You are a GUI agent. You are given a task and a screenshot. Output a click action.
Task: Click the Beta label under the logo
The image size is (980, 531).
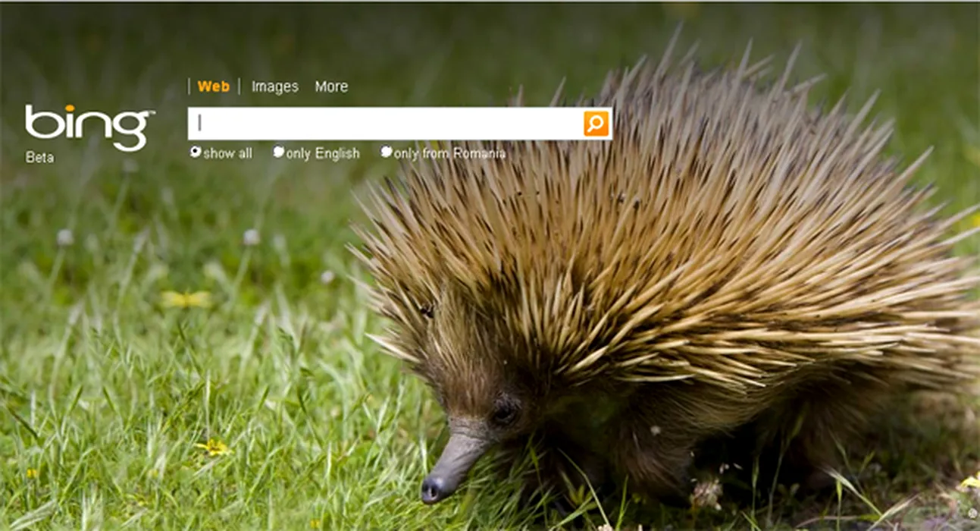[39, 158]
